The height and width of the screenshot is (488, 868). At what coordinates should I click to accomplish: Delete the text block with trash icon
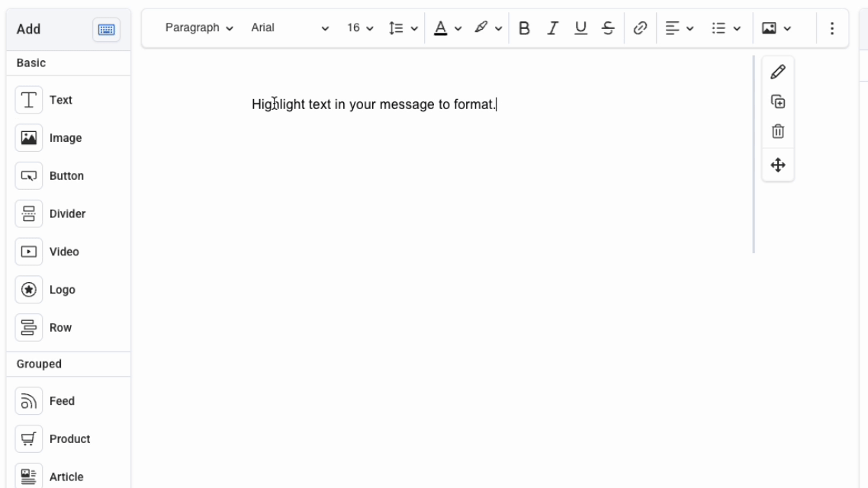point(778,131)
